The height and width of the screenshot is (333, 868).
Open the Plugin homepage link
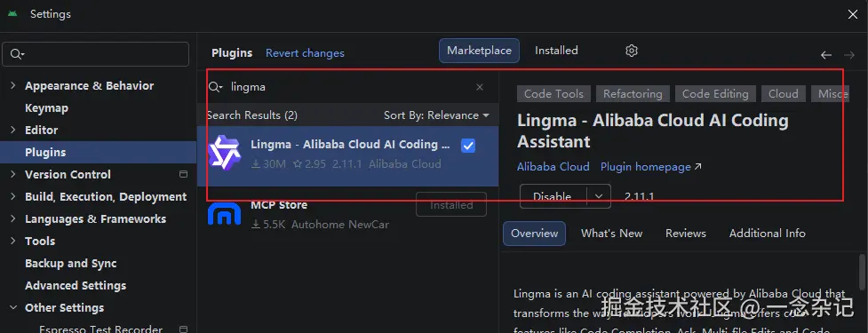point(651,167)
